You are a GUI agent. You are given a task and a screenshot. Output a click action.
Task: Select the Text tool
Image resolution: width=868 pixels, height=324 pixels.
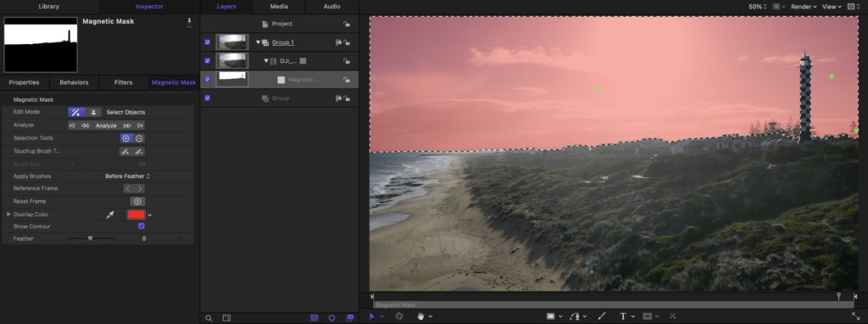pyautogui.click(x=623, y=316)
